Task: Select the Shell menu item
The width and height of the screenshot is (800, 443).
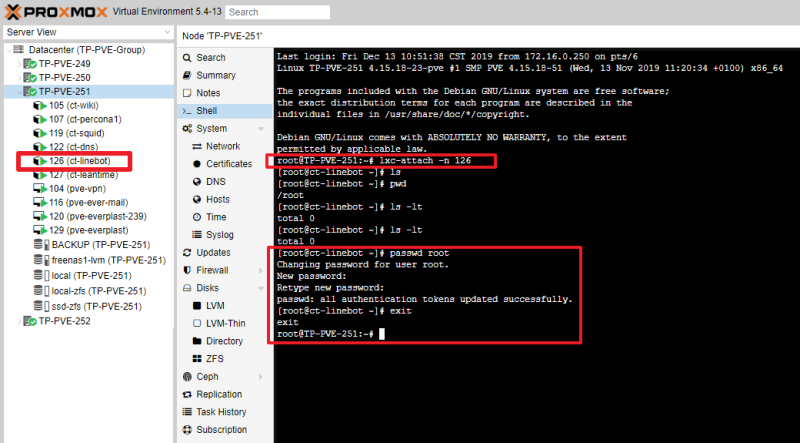Action: pos(225,111)
